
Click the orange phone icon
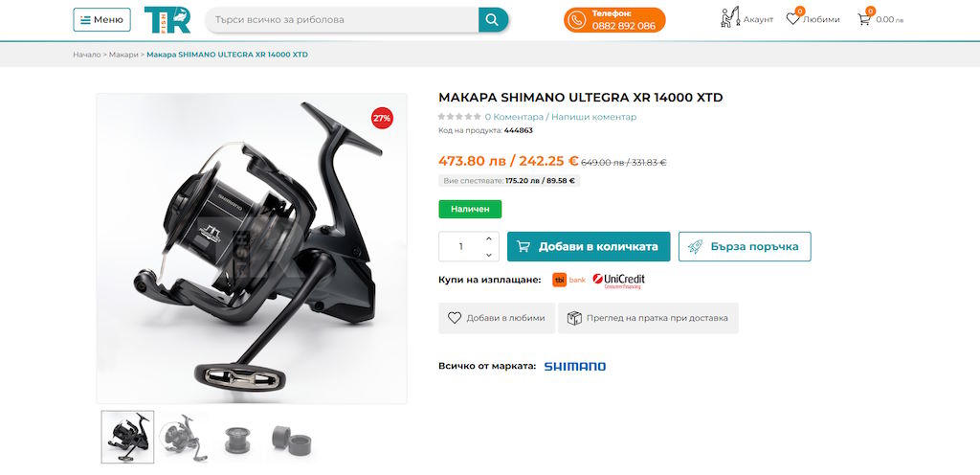(x=575, y=21)
